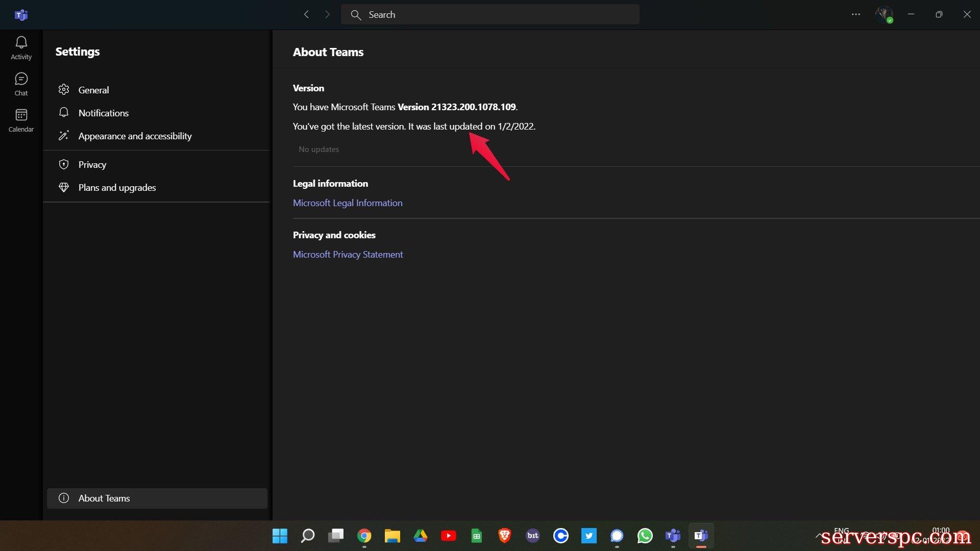Click the Teams logo in top-left corner
980x551 pixels.
click(x=21, y=15)
